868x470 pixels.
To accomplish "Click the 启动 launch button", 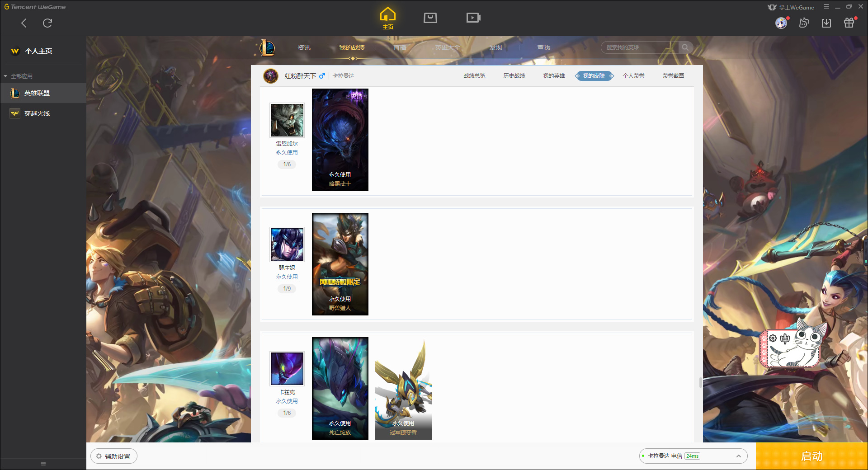I will pyautogui.click(x=812, y=456).
